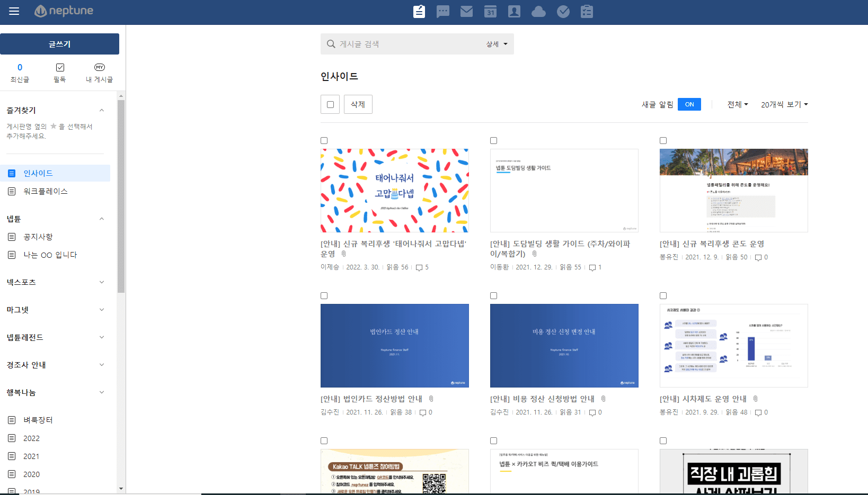868x495 pixels.
Task: Open the cloud drive icon in the top toolbar
Action: point(539,11)
